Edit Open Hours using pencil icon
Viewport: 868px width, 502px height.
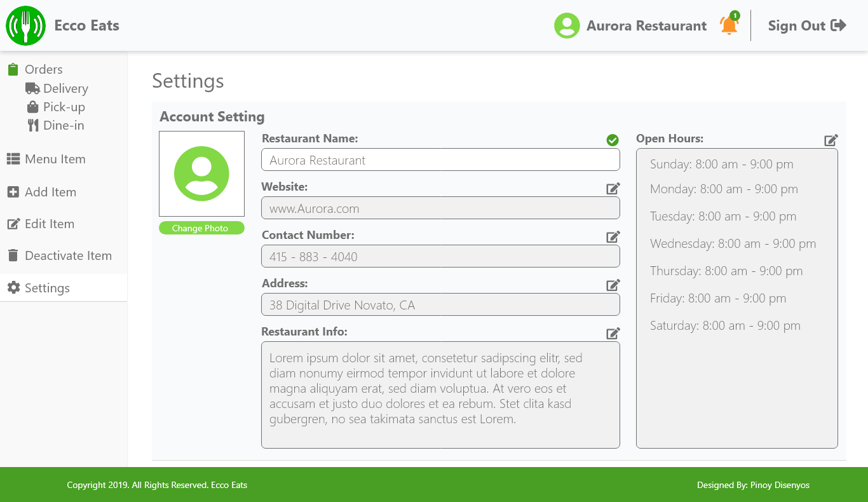coord(831,140)
